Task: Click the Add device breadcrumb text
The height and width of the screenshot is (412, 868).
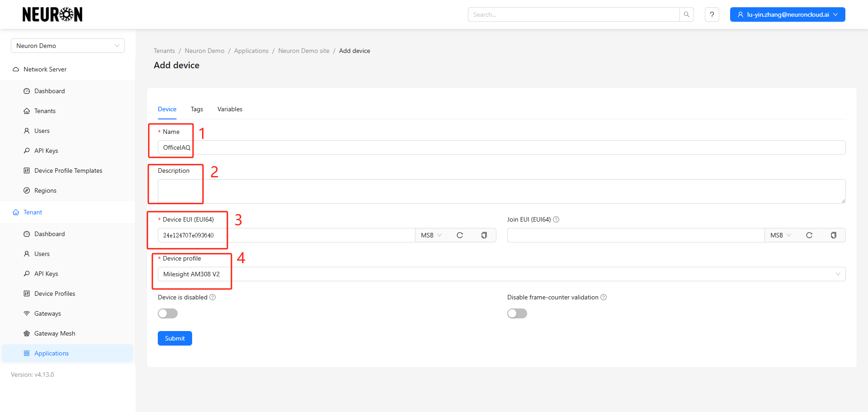Action: [x=354, y=51]
